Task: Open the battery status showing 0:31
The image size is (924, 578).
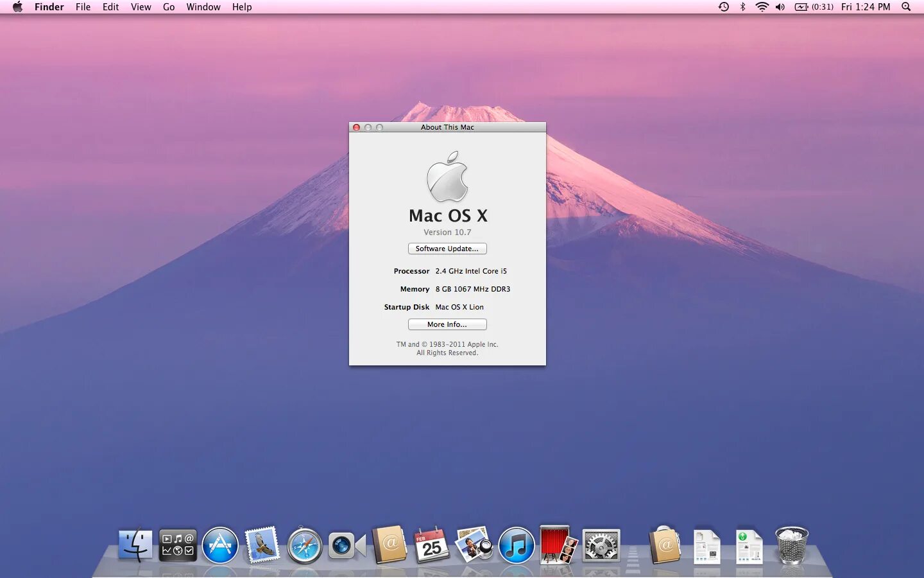Action: (x=814, y=7)
